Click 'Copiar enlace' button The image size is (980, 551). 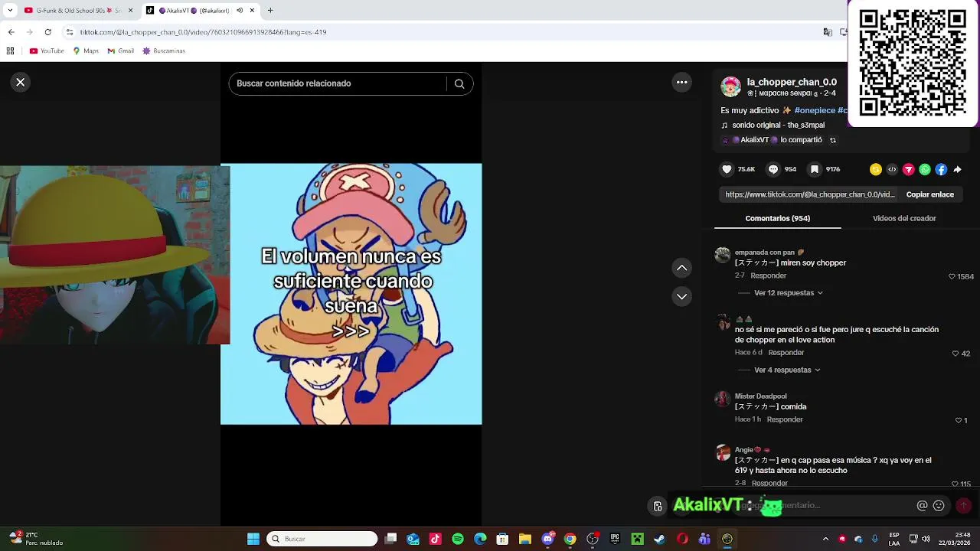click(929, 194)
